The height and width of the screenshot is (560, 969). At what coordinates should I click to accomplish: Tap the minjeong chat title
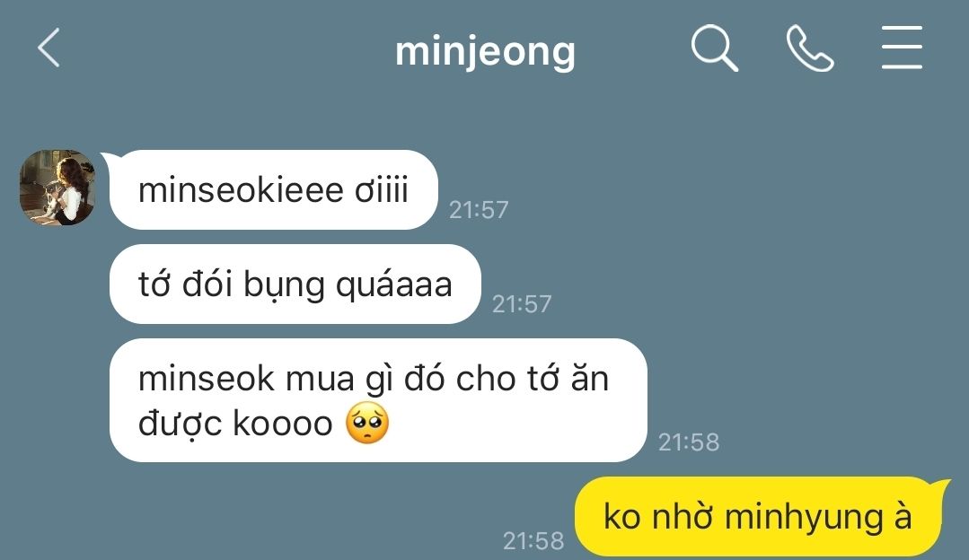point(485,52)
